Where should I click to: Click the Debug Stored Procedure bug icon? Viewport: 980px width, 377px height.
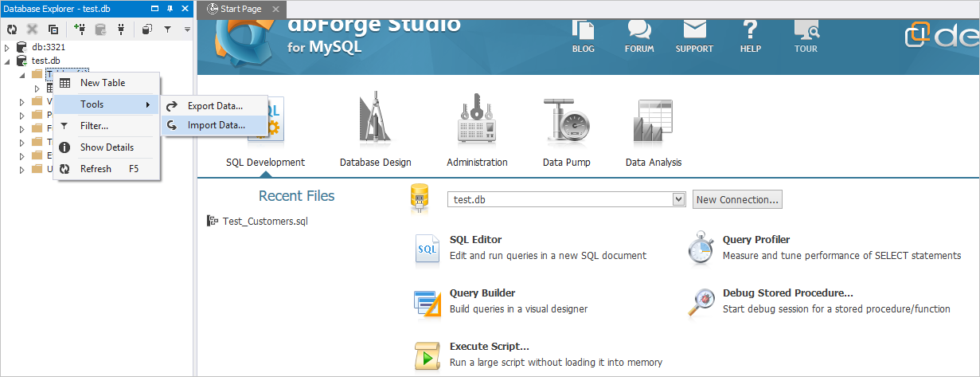[x=701, y=303]
